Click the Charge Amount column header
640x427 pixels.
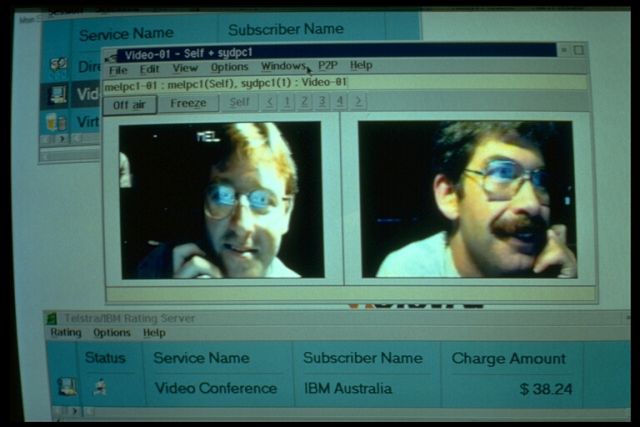(x=509, y=358)
